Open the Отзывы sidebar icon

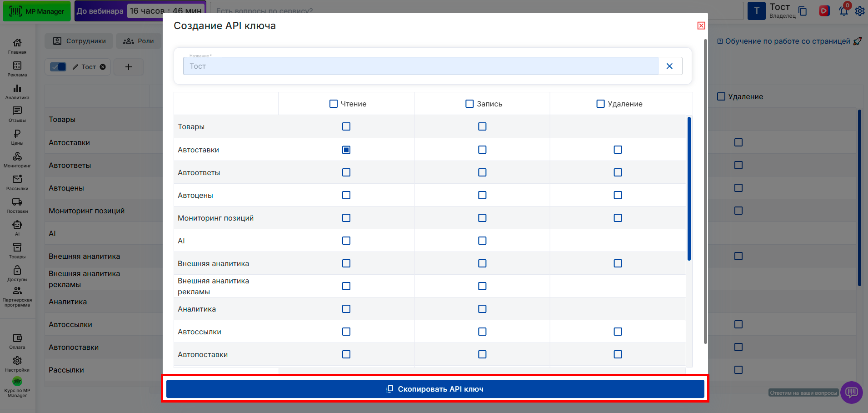tap(17, 114)
